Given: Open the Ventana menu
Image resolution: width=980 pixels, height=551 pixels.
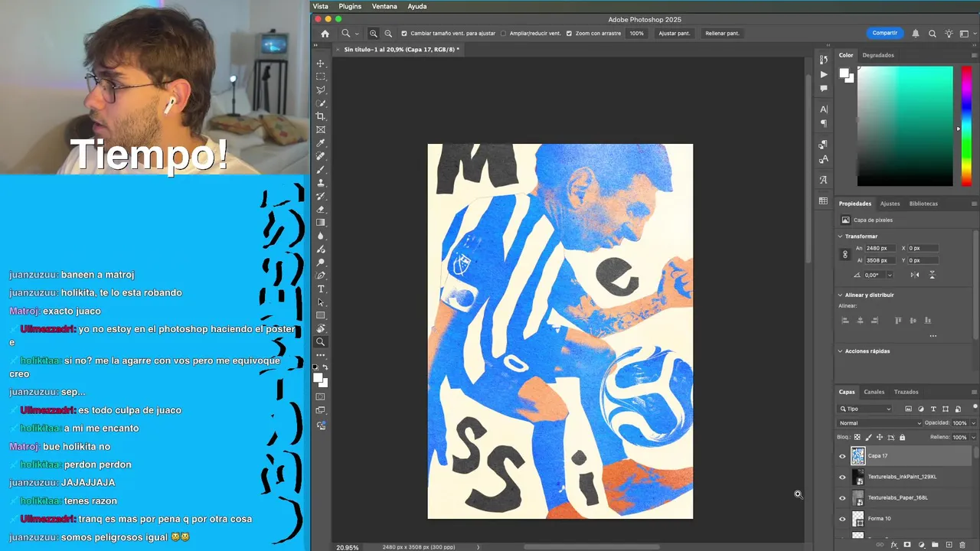Looking at the screenshot, I should tap(384, 6).
